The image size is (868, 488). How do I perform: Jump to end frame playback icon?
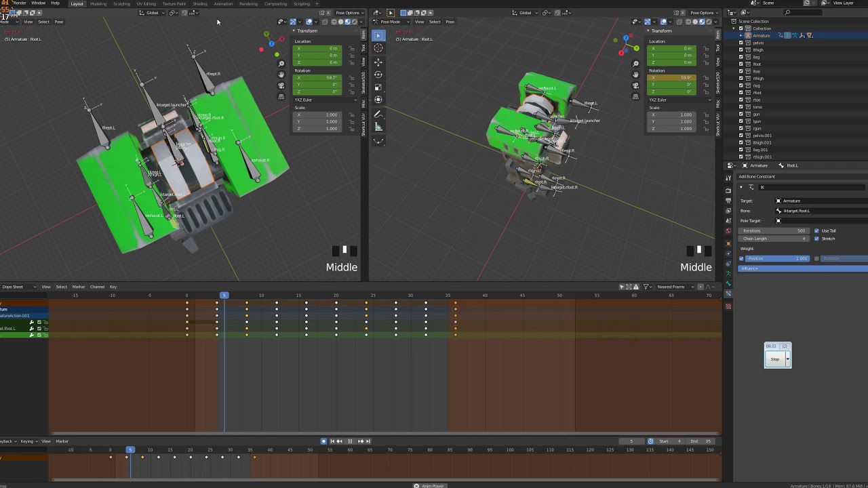(x=368, y=441)
